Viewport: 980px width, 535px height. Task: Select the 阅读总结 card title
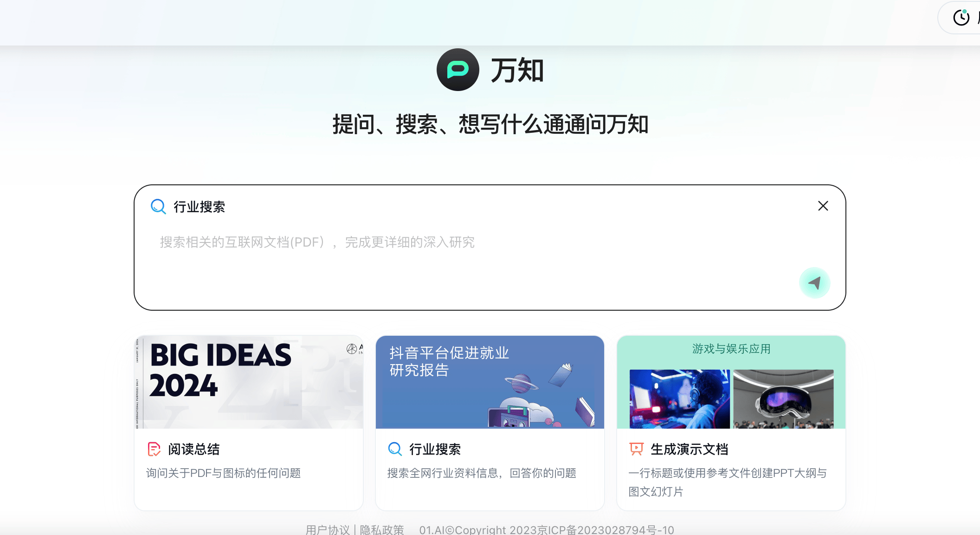194,449
